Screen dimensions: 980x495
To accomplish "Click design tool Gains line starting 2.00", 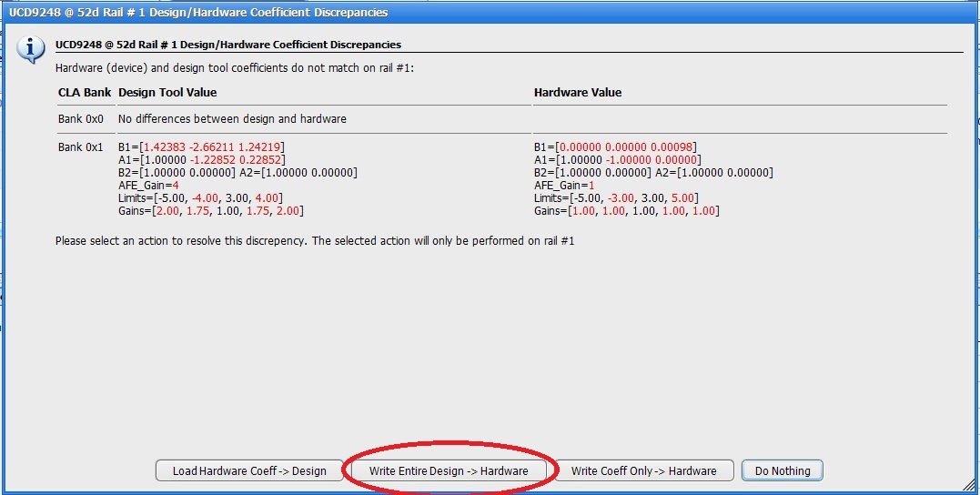I will (x=210, y=211).
